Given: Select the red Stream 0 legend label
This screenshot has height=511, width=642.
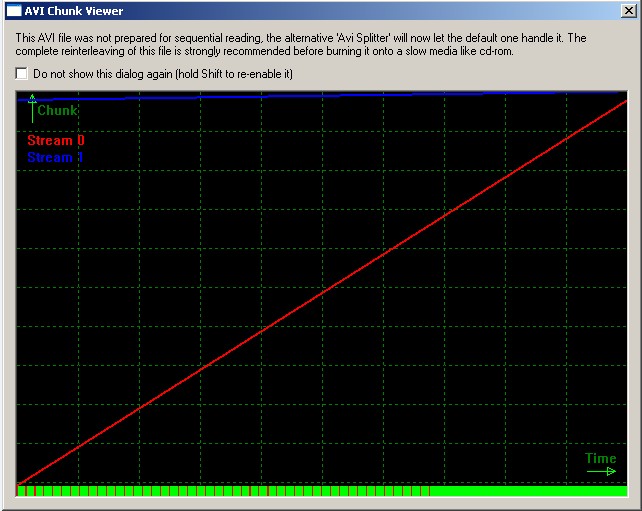Looking at the screenshot, I should [x=55, y=141].
